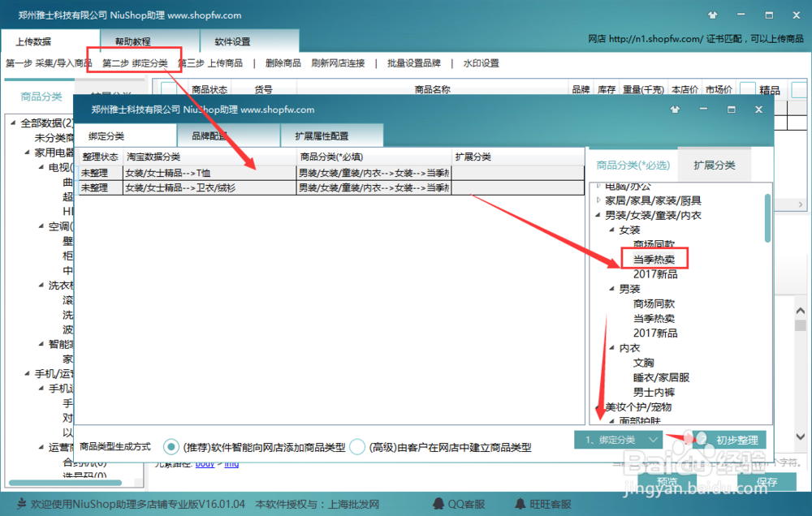This screenshot has width=812, height=516.
Task: Collapse the 女装 node in the category tree
Action: pos(611,230)
